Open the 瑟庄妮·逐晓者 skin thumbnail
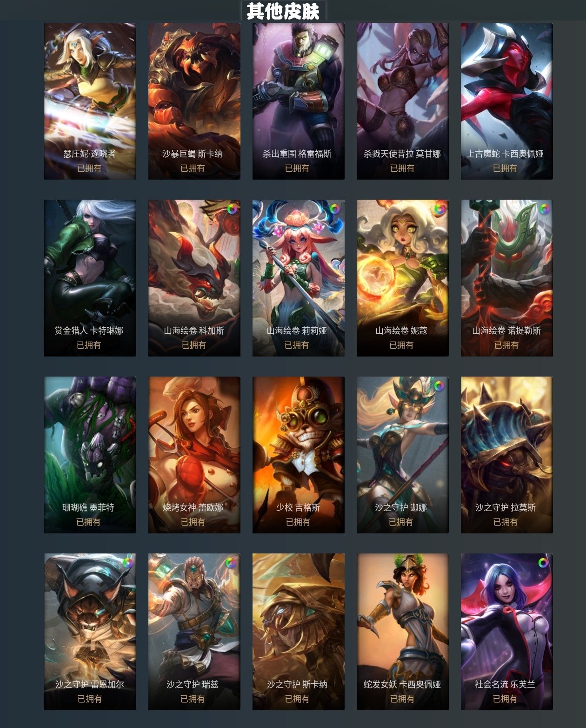 coord(90,101)
